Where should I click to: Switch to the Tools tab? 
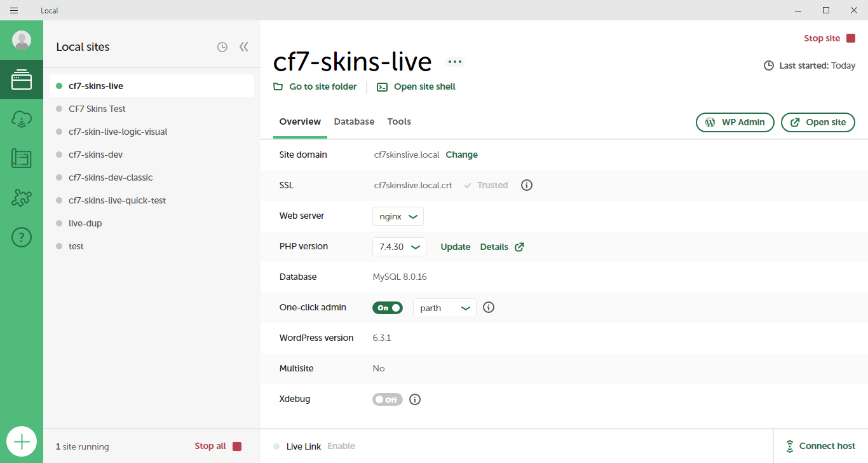click(x=399, y=121)
